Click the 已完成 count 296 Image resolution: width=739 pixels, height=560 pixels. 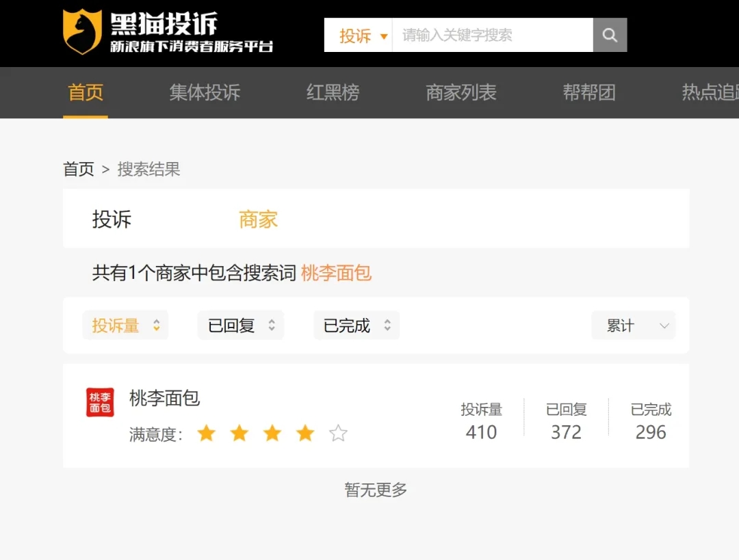(x=651, y=432)
